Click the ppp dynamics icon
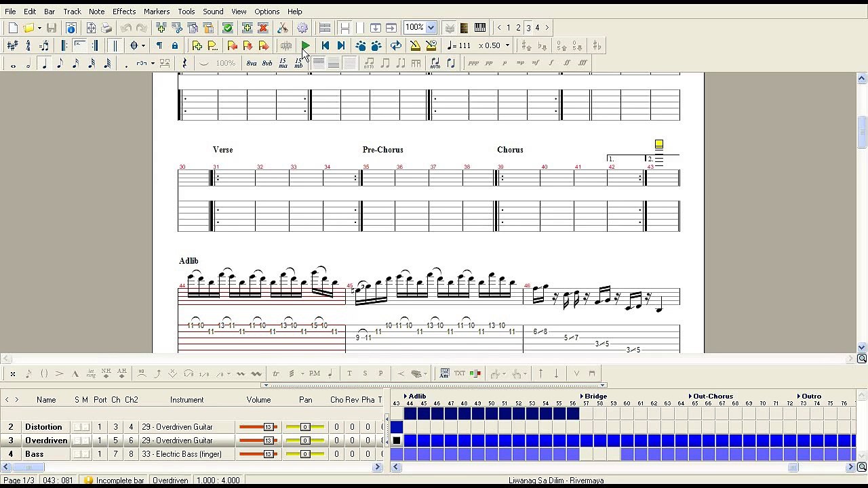Viewport: 868px width, 488px height. tap(473, 63)
